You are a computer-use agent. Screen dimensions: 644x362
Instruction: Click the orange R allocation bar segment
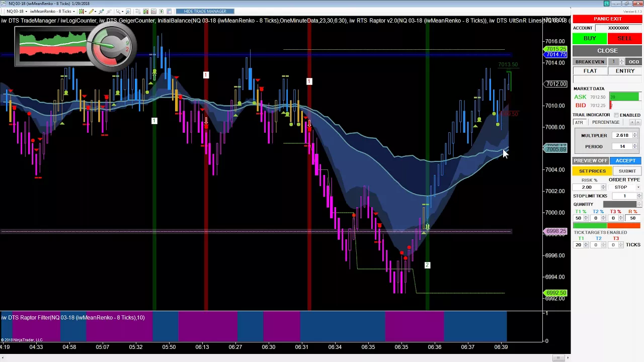624,225
